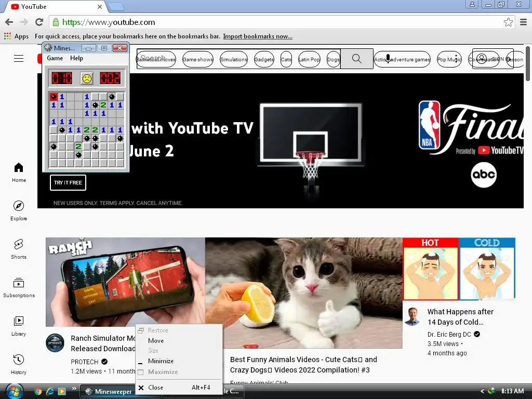Click Import bookmarks now link
Viewport: 532px width, 399px height.
pyautogui.click(x=258, y=36)
